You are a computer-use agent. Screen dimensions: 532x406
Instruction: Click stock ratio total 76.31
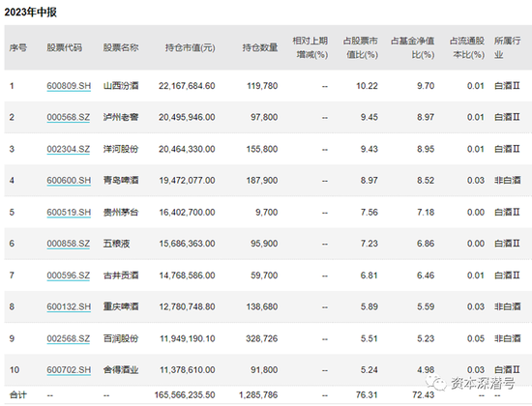[367, 395]
